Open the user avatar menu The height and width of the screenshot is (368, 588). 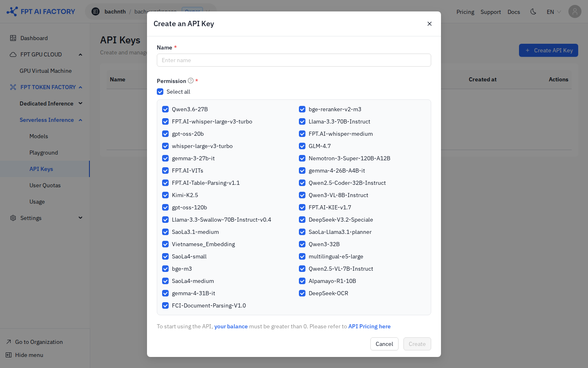click(575, 11)
